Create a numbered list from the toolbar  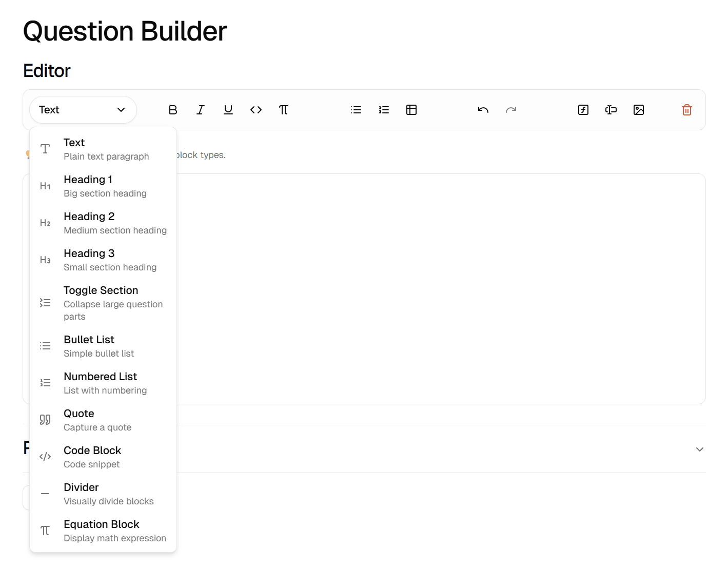click(x=384, y=109)
